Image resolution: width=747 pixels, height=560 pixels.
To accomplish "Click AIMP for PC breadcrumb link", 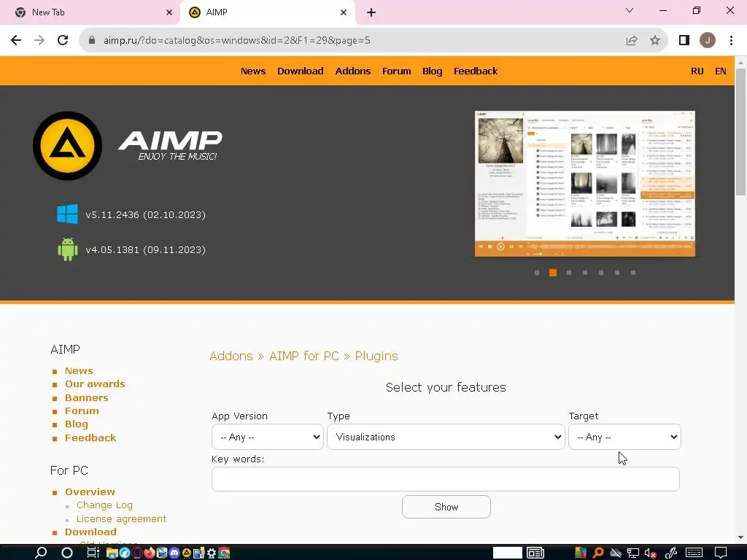I will [x=304, y=356].
